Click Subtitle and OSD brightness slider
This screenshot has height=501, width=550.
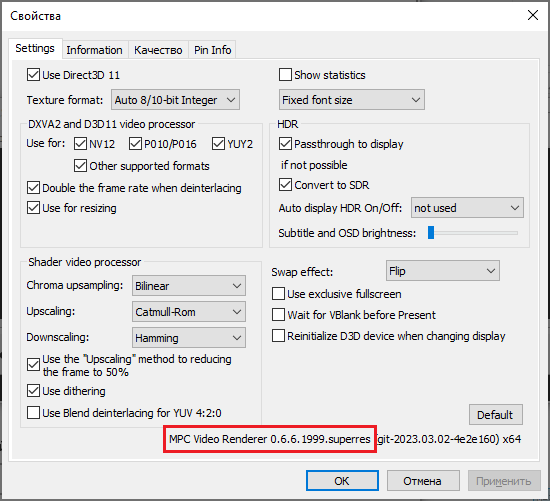click(x=472, y=233)
